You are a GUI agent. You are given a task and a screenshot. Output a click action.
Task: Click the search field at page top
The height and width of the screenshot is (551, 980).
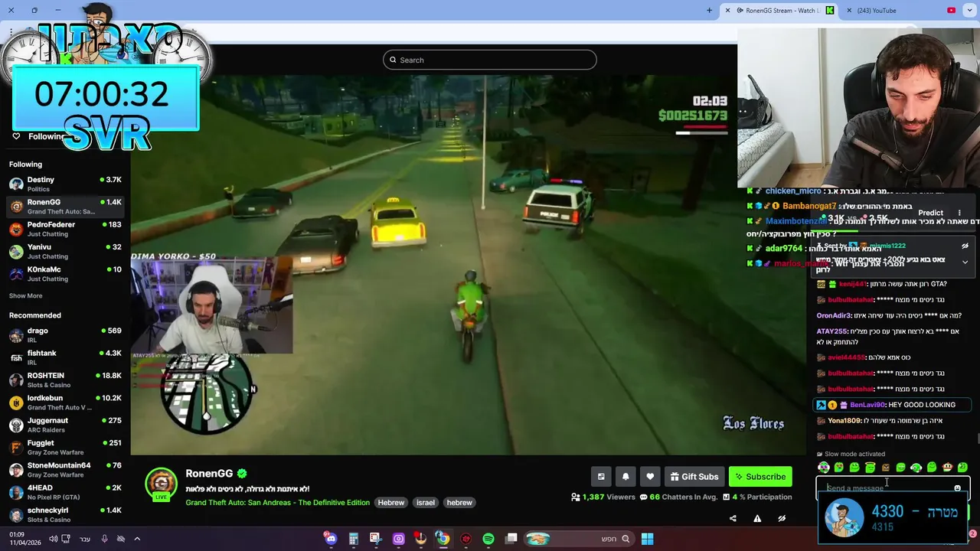click(490, 60)
